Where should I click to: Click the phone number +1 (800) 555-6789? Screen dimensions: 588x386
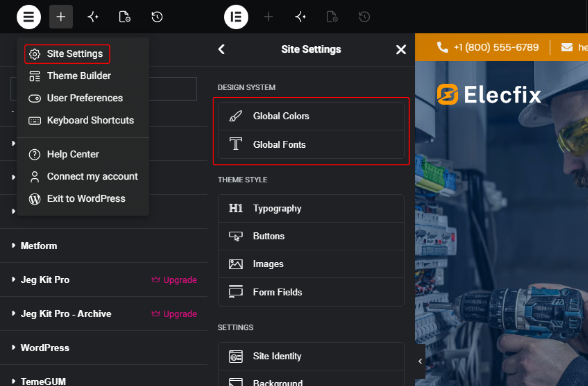496,47
